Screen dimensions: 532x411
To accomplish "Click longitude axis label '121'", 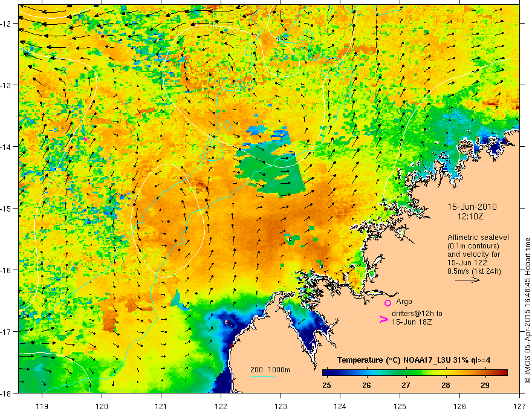I will coord(161,406).
